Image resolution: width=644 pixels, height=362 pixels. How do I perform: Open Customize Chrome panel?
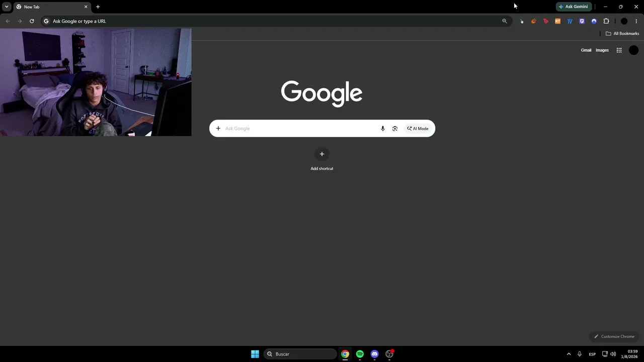coord(614,336)
